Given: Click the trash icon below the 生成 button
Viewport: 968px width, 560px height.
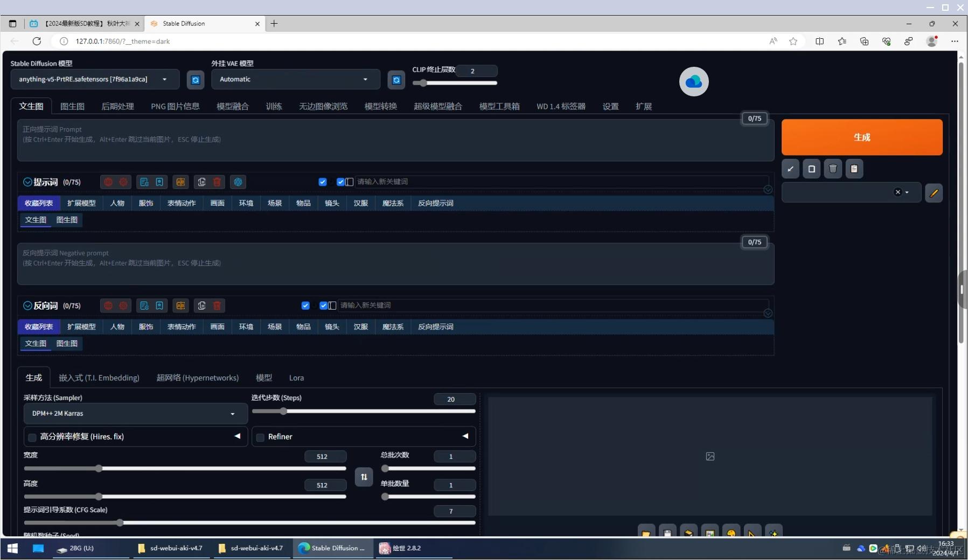Looking at the screenshot, I should [833, 169].
